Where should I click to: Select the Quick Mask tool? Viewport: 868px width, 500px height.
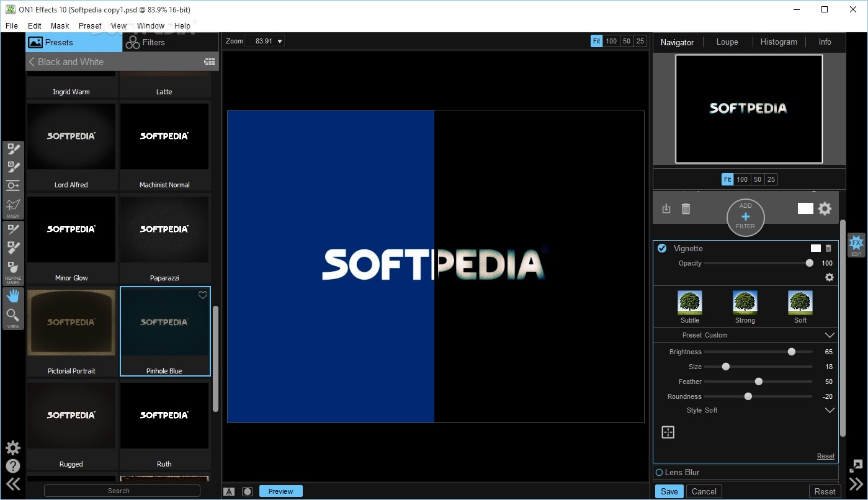pyautogui.click(x=13, y=167)
